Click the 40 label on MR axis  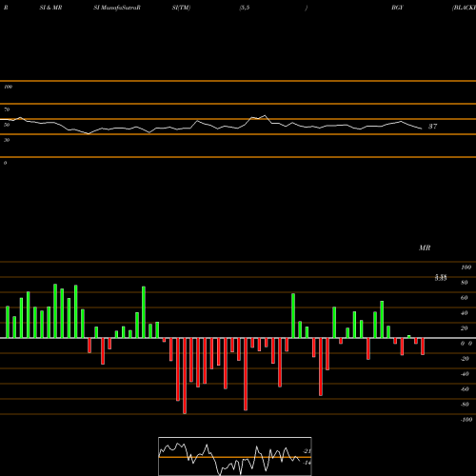(x=465, y=313)
